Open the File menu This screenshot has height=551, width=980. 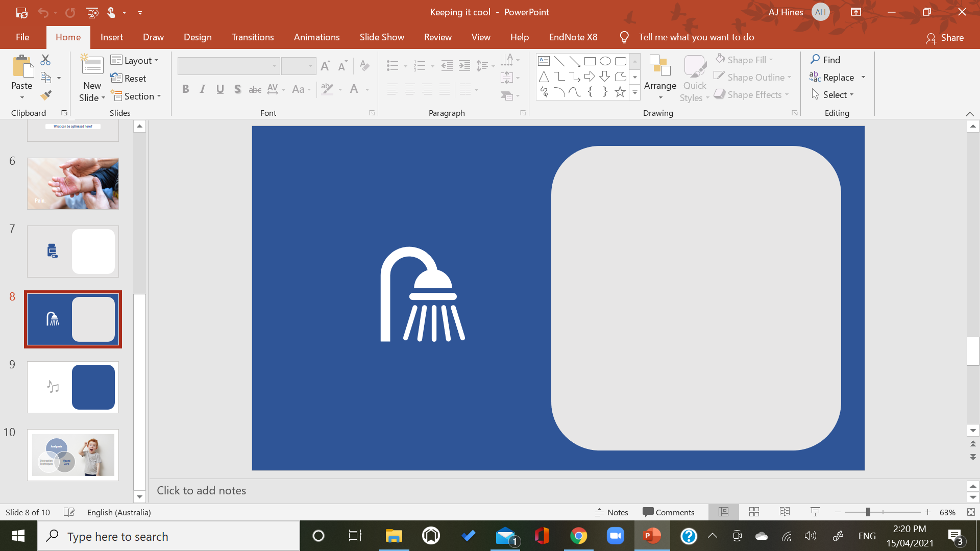coord(22,37)
